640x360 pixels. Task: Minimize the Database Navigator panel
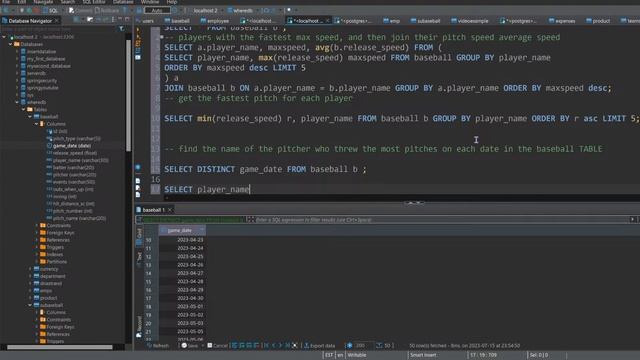tap(120, 20)
